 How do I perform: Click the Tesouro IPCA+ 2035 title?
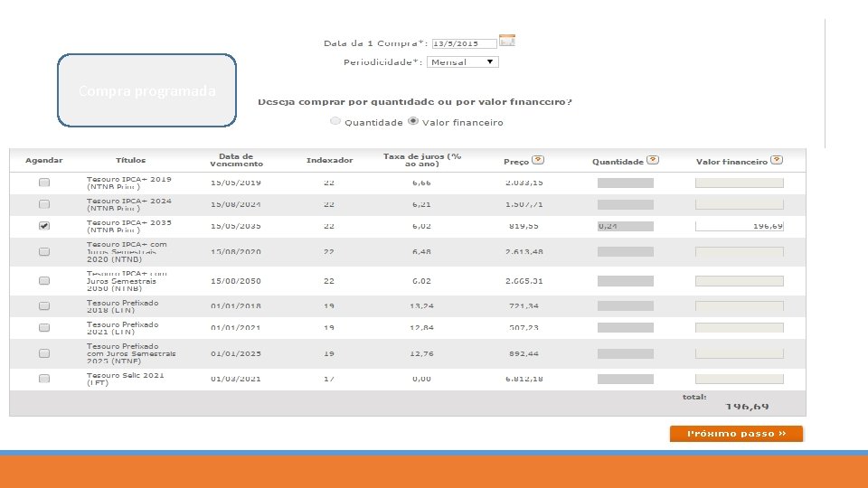(x=129, y=226)
